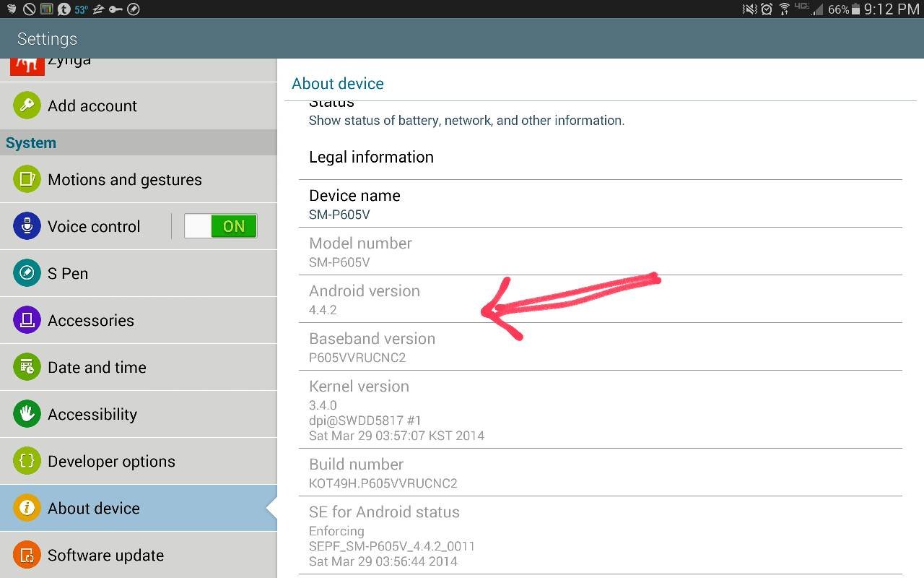
Task: Tap the Zillow notification icon
Action: pyautogui.click(x=98, y=9)
